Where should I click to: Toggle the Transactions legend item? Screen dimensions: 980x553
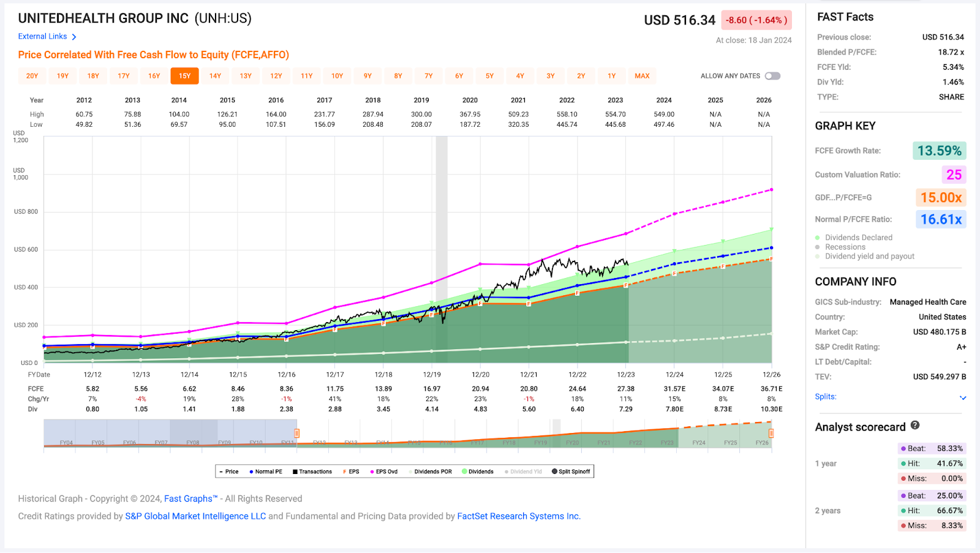pyautogui.click(x=312, y=472)
